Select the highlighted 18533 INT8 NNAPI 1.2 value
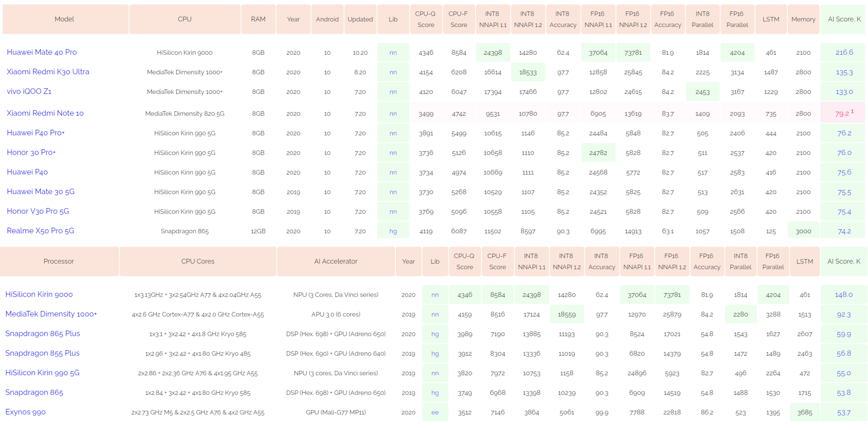868x430 pixels. click(528, 72)
